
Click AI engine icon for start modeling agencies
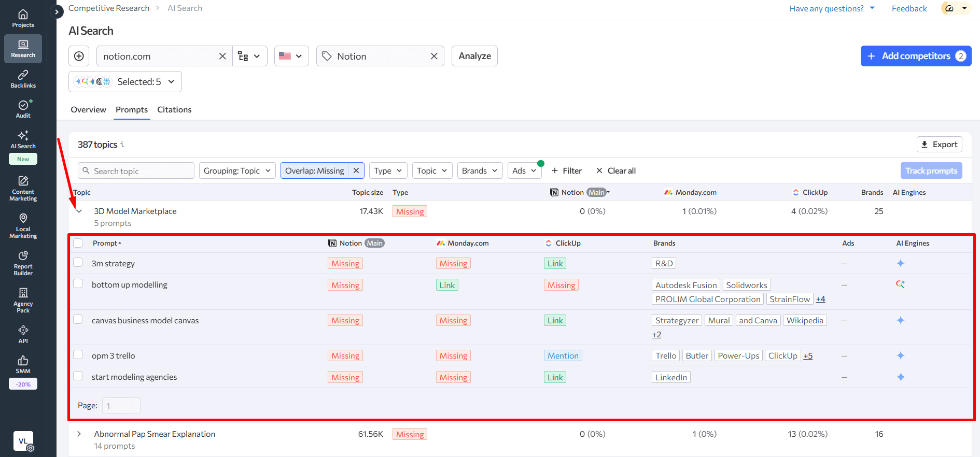tap(900, 377)
